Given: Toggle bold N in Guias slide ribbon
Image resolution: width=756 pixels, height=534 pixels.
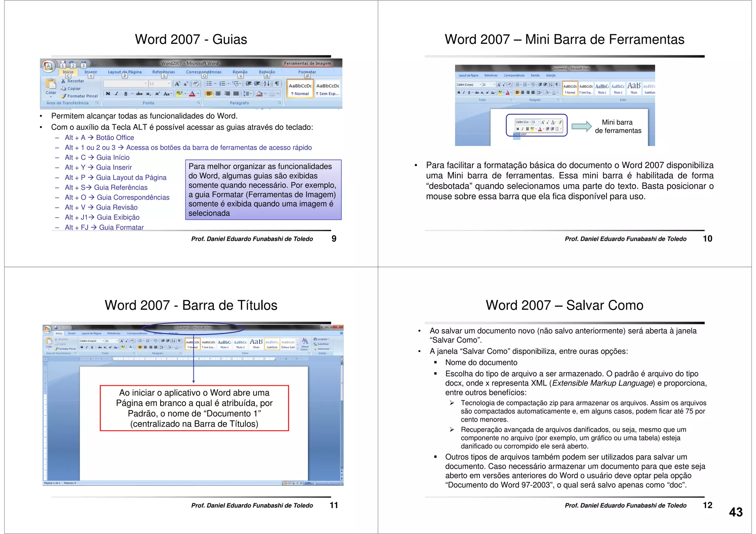Looking at the screenshot, I should pyautogui.click(x=108, y=94).
